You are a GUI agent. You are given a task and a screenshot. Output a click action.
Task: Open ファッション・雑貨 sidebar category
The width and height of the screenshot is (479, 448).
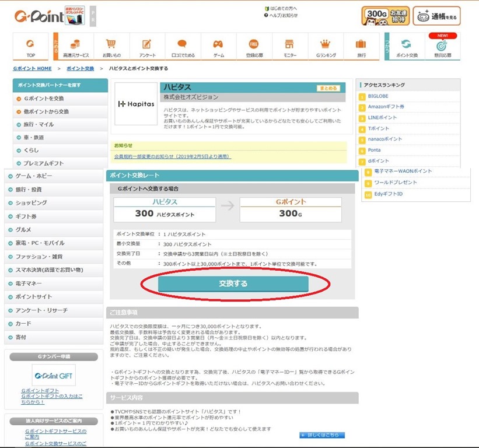(x=54, y=257)
